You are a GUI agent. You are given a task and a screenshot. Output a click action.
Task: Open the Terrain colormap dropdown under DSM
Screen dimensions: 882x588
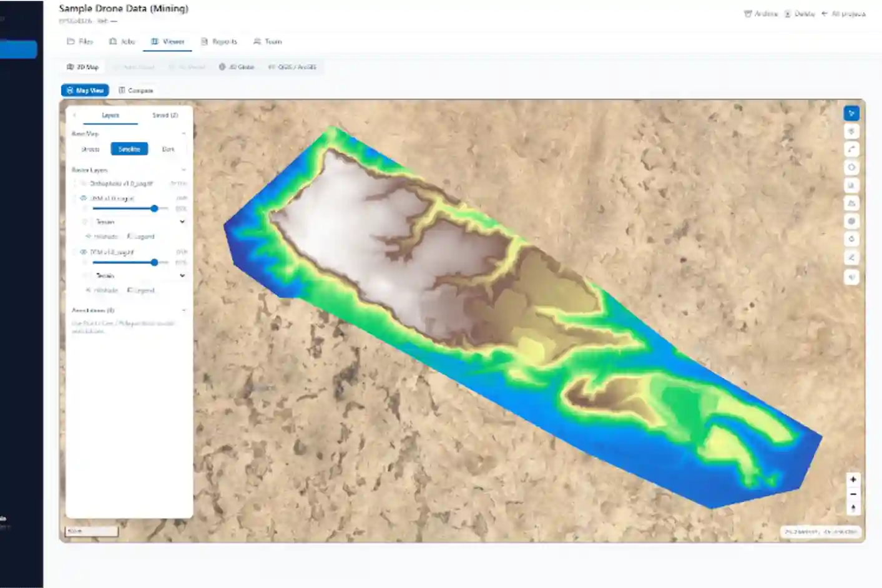click(x=139, y=222)
